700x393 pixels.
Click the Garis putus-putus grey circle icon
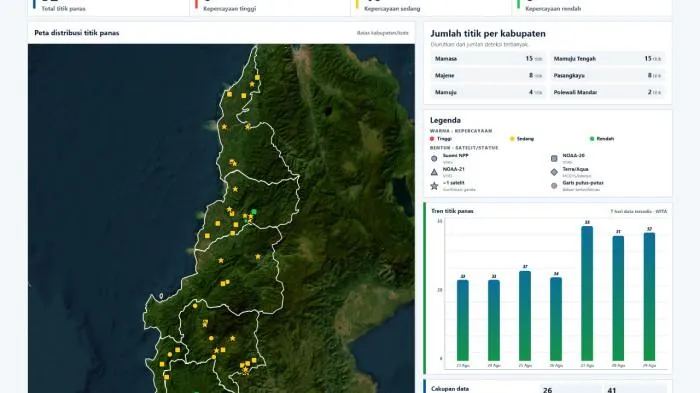[554, 186]
